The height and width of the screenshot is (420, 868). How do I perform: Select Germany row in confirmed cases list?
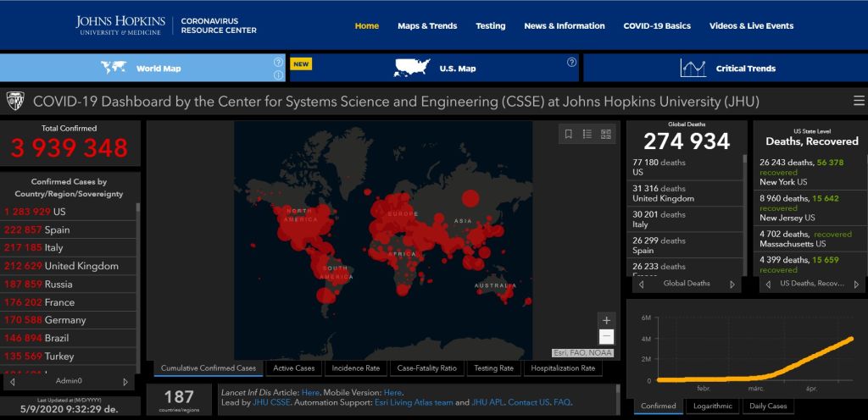pyautogui.click(x=68, y=320)
